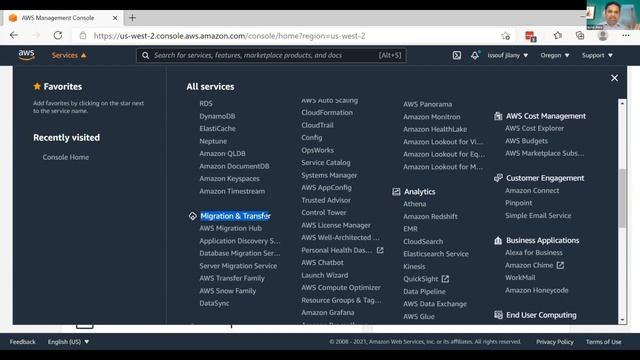Open the Kinesis service
This screenshot has width=640, height=360.
pyautogui.click(x=414, y=267)
